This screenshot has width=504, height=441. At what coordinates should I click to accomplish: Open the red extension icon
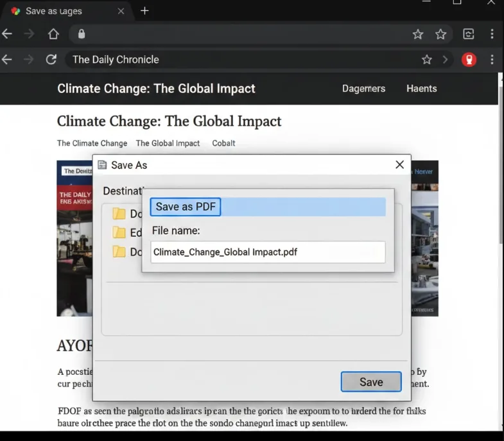[469, 60]
